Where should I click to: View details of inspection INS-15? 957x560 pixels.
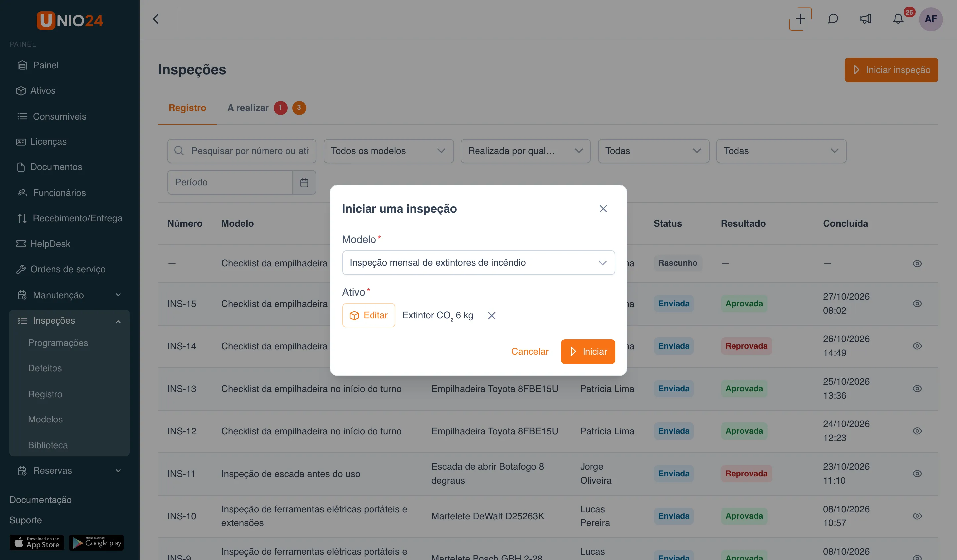917,304
